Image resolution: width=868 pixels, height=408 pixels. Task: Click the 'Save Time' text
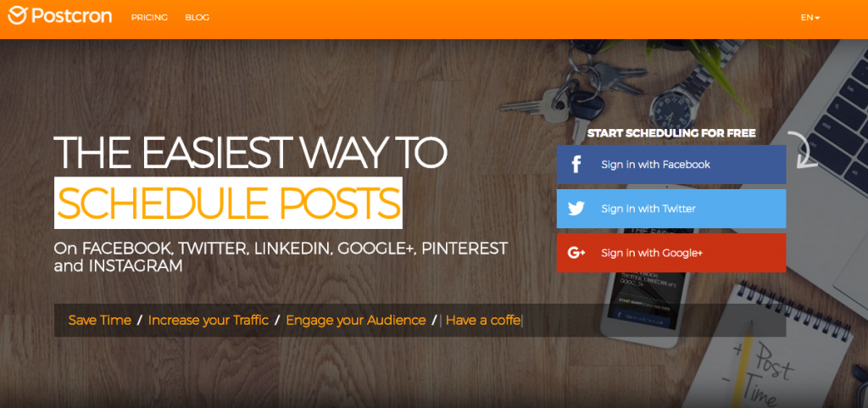(100, 320)
